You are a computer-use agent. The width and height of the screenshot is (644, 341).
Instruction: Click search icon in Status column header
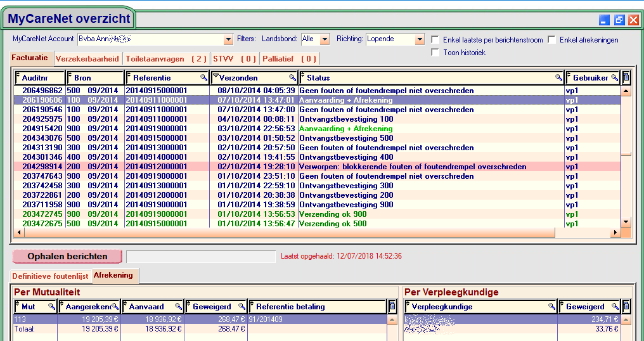(558, 78)
